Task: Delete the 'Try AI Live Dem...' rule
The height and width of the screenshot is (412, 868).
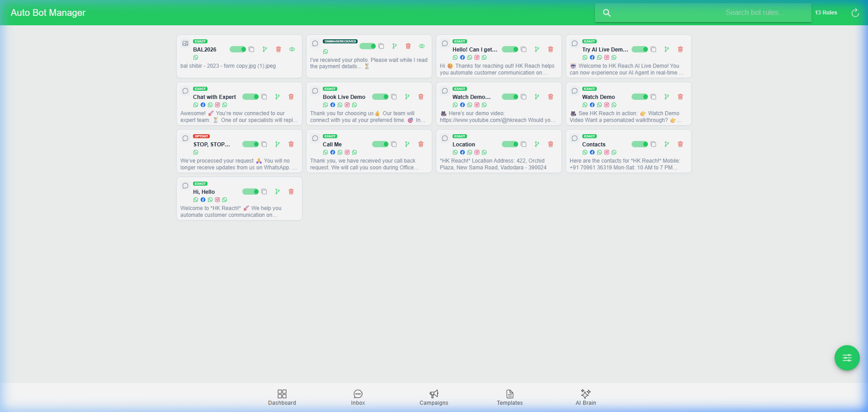Action: (x=680, y=49)
